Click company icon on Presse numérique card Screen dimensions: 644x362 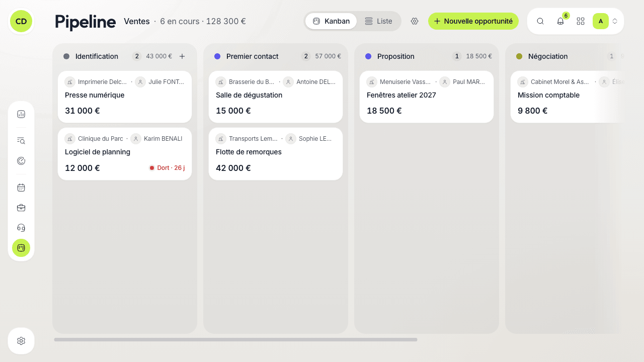pyautogui.click(x=70, y=82)
